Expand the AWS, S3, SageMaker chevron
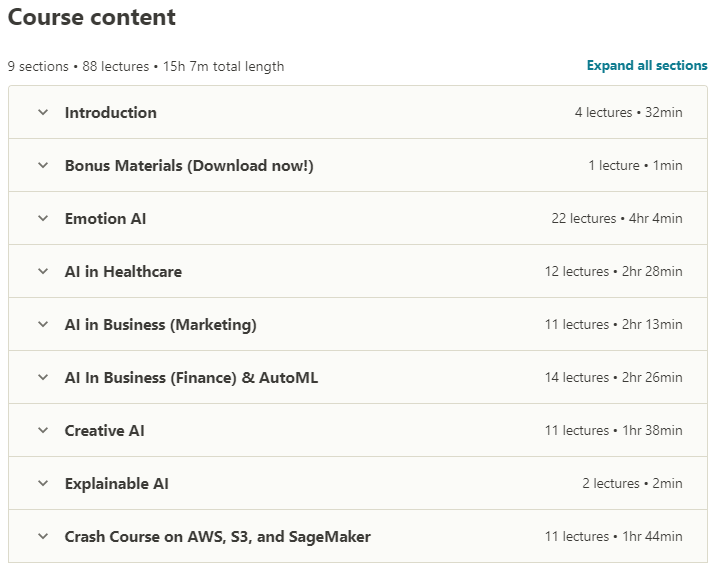This screenshot has height=570, width=716. click(x=43, y=536)
